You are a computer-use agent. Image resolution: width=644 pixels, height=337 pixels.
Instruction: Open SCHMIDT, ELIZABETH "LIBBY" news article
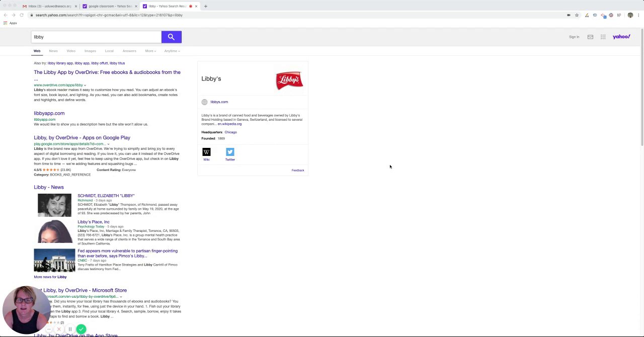click(x=106, y=196)
